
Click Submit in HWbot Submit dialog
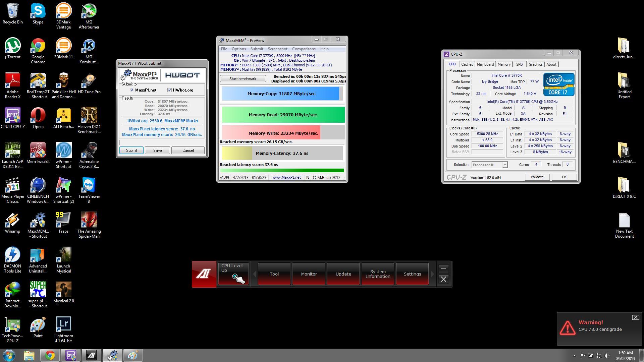coord(131,150)
